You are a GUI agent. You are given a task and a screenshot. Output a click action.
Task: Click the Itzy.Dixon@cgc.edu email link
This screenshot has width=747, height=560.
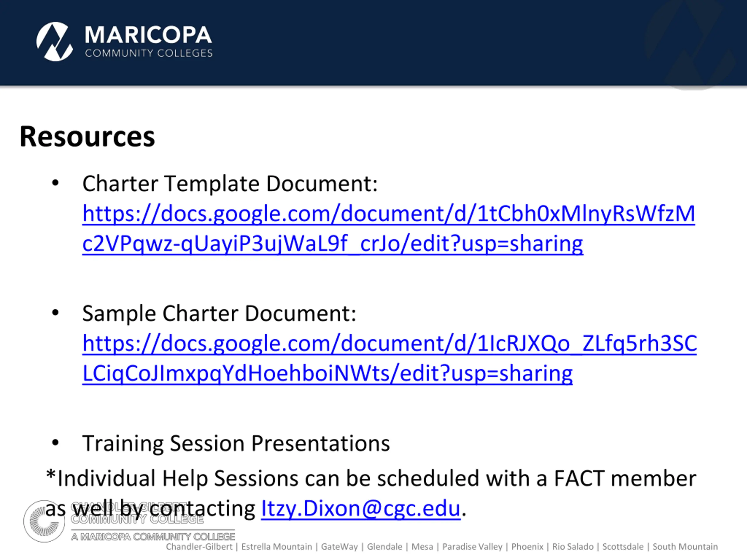361,508
